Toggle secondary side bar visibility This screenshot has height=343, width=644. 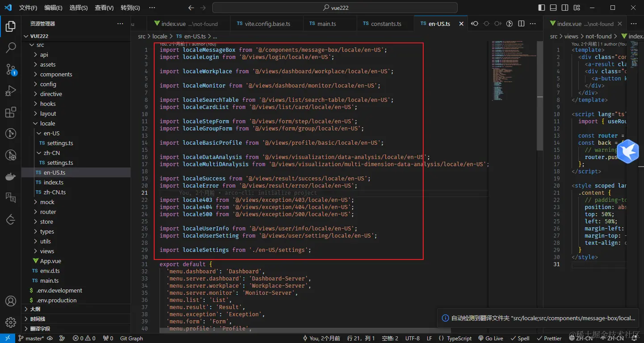pyautogui.click(x=565, y=8)
